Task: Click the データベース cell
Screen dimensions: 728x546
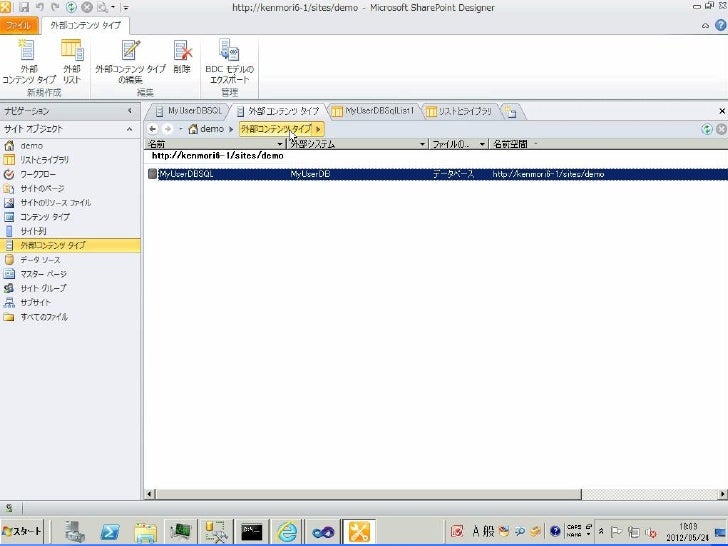Action: coord(453,174)
